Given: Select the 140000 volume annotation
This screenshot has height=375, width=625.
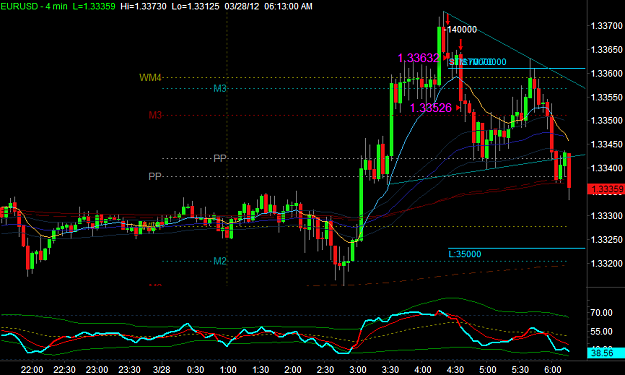Looking at the screenshot, I should [x=462, y=30].
